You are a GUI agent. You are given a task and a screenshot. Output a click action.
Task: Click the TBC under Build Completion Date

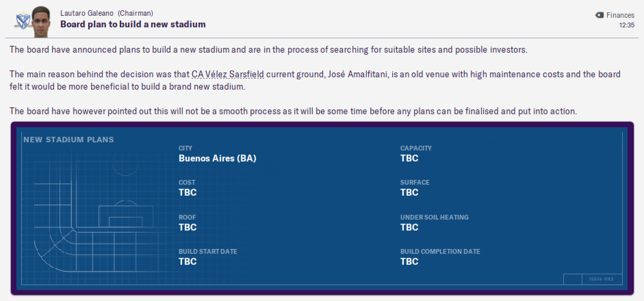point(409,262)
